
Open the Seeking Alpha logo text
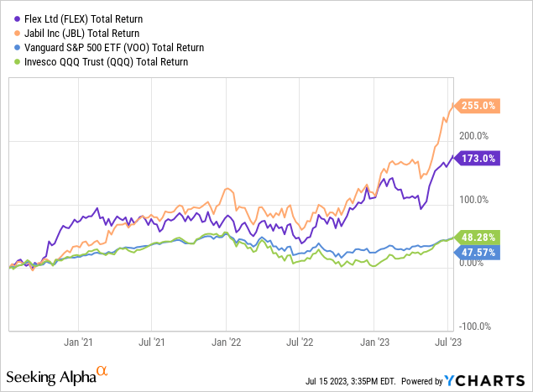(50, 374)
